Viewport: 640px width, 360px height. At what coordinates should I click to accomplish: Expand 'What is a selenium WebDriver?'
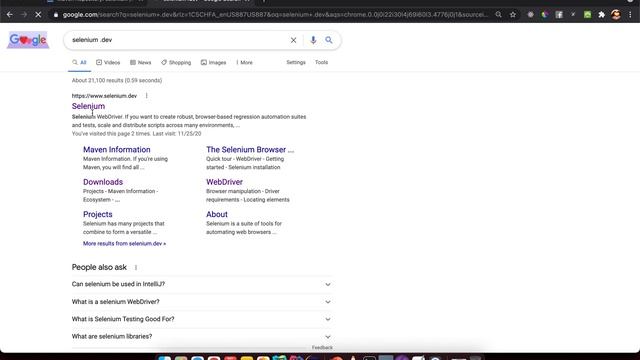202,302
